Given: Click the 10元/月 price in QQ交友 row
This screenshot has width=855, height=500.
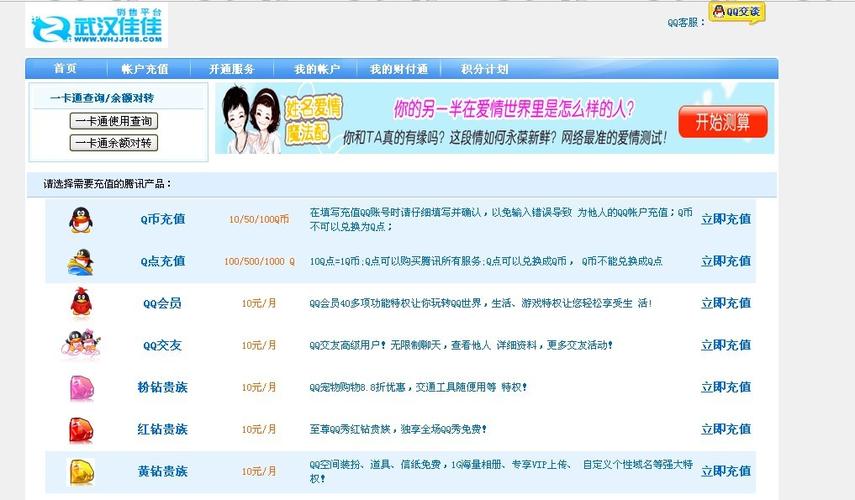Looking at the screenshot, I should tap(259, 345).
